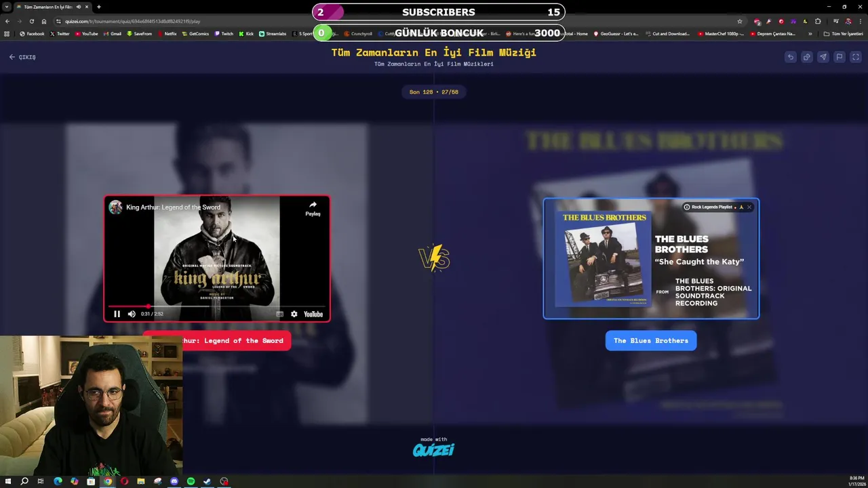The image size is (868, 488).
Task: Open Chrome profile avatar menu
Action: click(848, 21)
